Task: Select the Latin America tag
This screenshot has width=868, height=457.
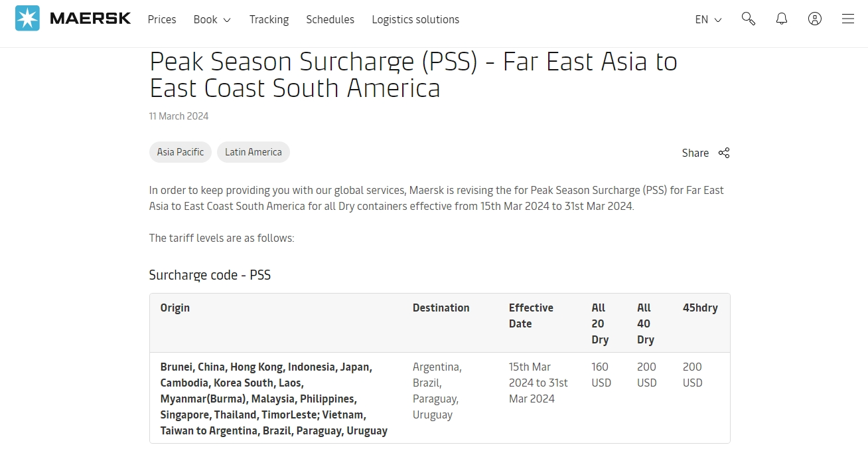Action: (253, 152)
